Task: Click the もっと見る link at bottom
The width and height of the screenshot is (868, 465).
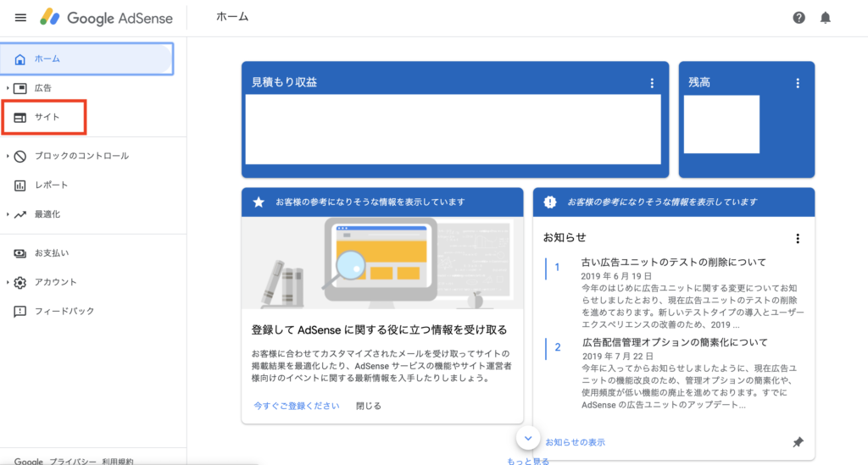Action: (528, 461)
